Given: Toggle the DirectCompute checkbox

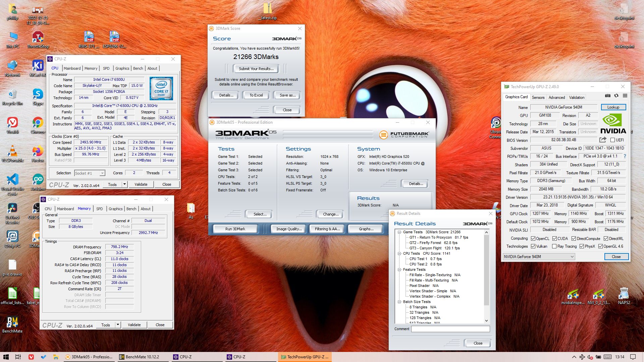Looking at the screenshot, I should pyautogui.click(x=574, y=238).
